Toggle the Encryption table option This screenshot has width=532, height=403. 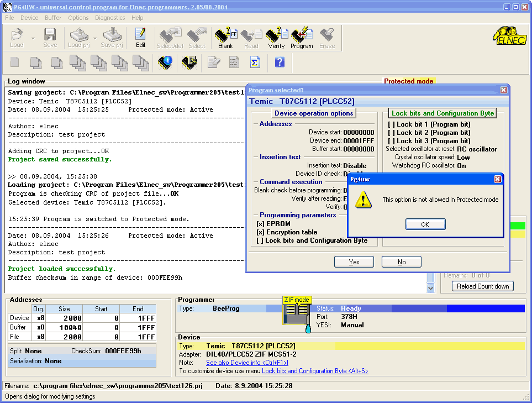[x=260, y=232]
